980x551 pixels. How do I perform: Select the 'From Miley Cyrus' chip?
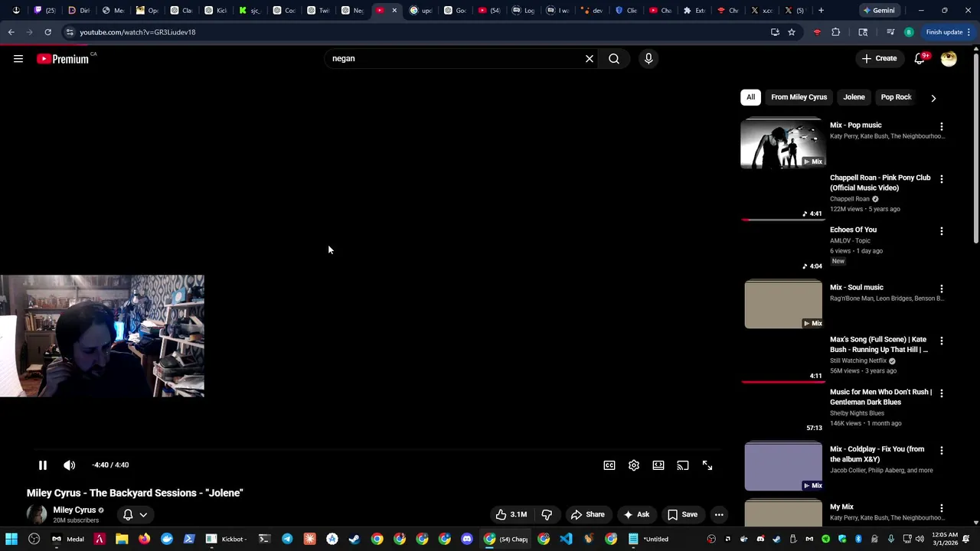(x=799, y=97)
